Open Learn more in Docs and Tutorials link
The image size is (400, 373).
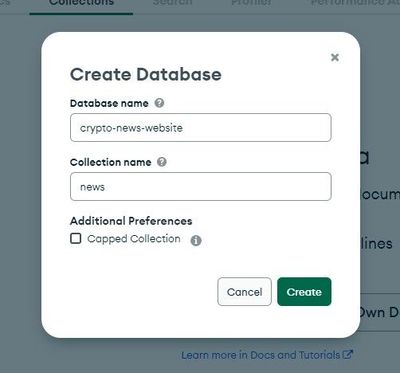[x=260, y=355]
